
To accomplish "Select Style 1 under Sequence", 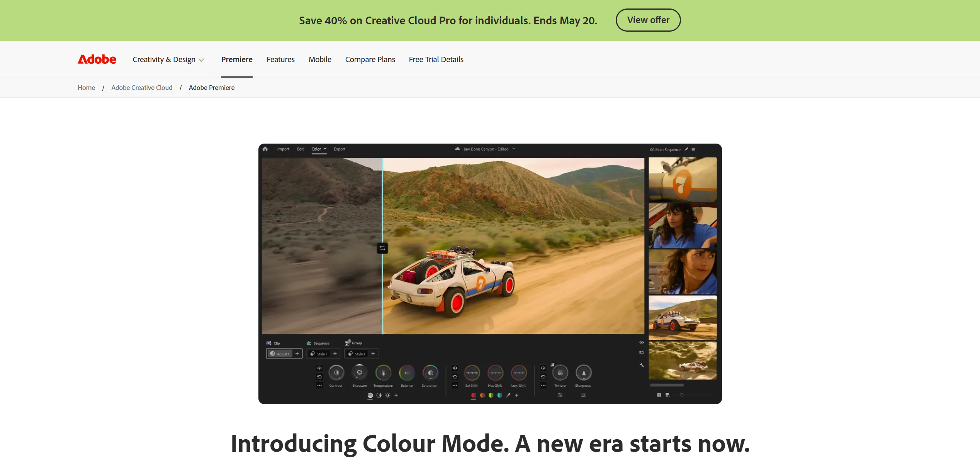I will coord(319,354).
